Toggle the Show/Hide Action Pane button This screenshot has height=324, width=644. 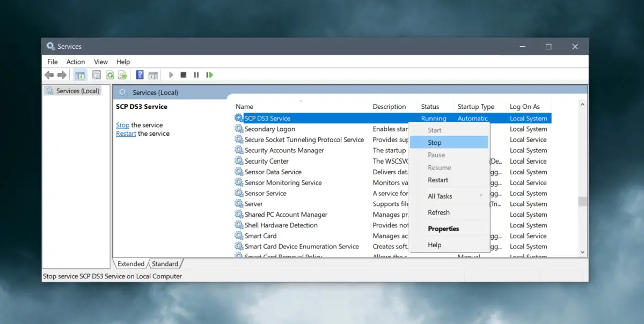[x=153, y=75]
